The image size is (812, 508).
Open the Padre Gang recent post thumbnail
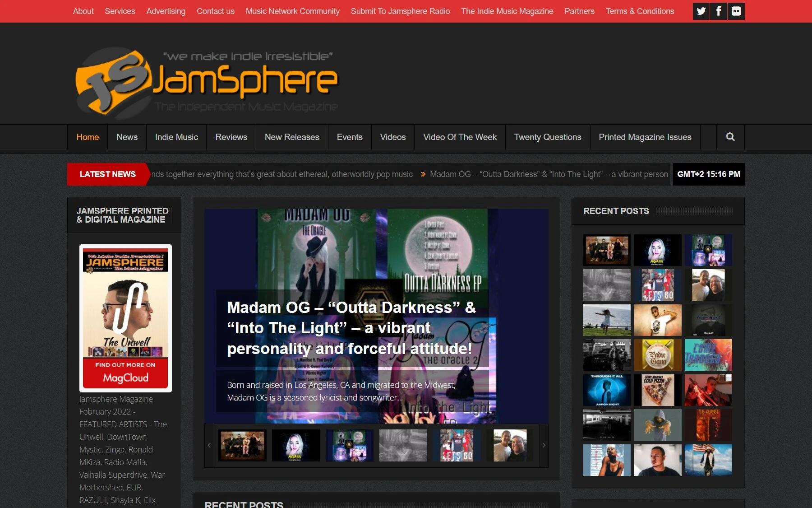coord(658,355)
